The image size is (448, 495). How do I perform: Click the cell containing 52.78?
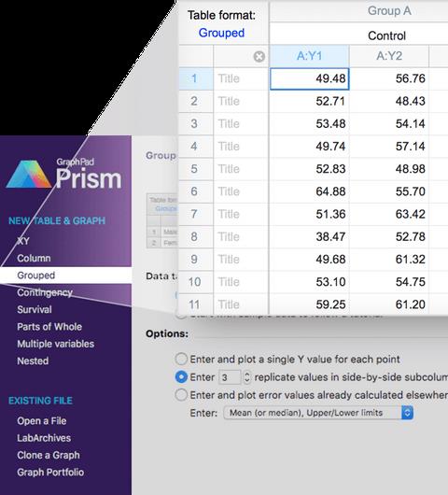(x=389, y=236)
